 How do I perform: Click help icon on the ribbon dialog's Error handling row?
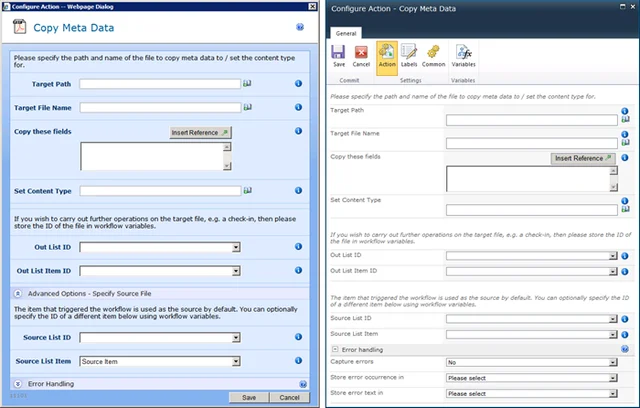(625, 349)
